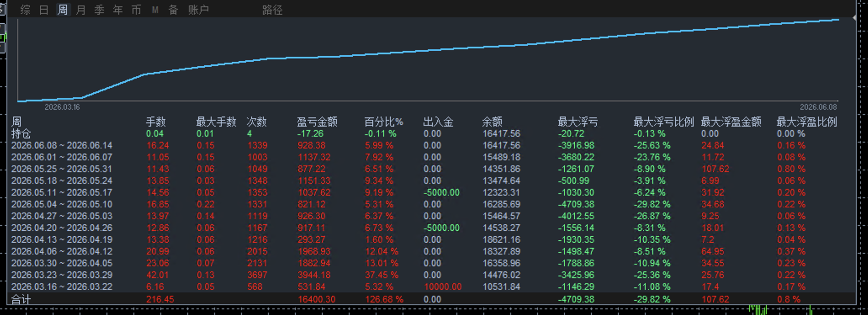The image size is (868, 315).
Task: Click the 最大浮亏比例 column header
Action: tap(663, 122)
